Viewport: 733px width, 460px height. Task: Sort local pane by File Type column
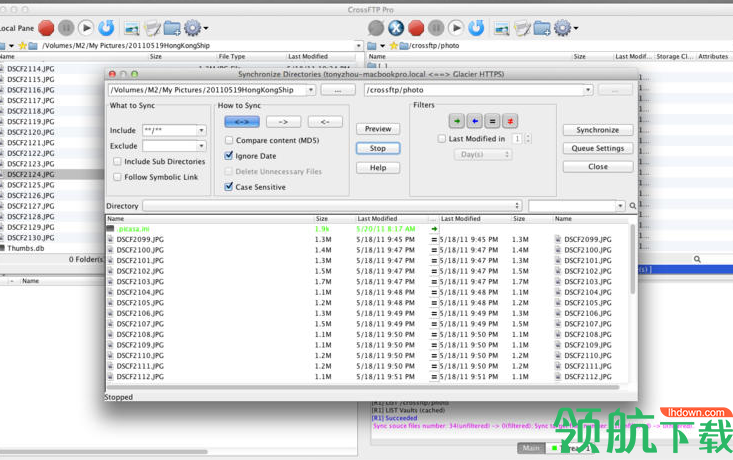(x=232, y=57)
